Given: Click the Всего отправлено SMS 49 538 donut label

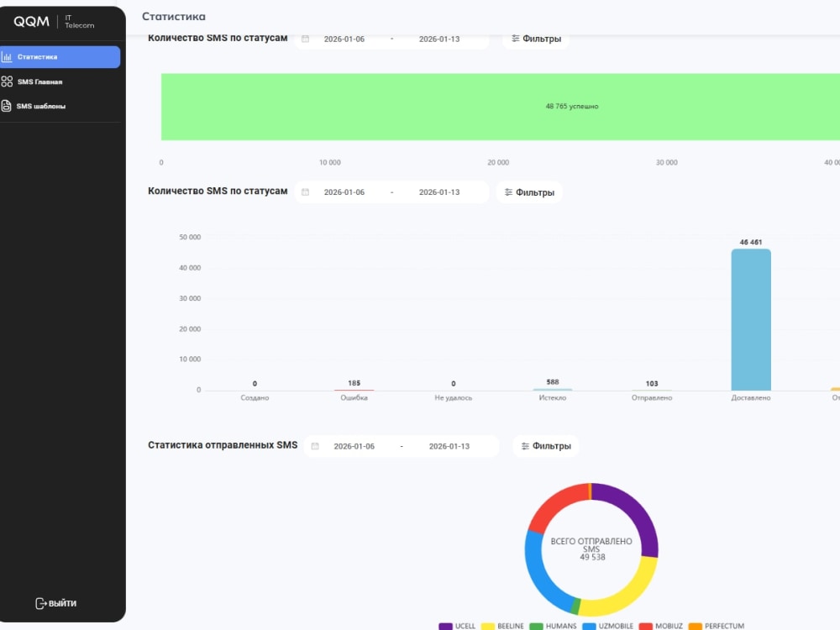Looking at the screenshot, I should [591, 549].
